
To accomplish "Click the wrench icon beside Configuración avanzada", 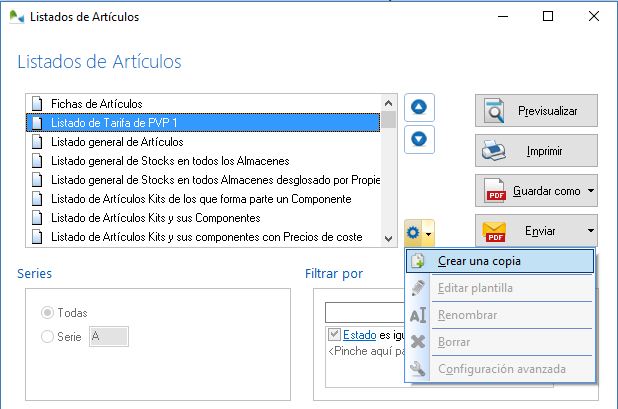I will coord(418,369).
